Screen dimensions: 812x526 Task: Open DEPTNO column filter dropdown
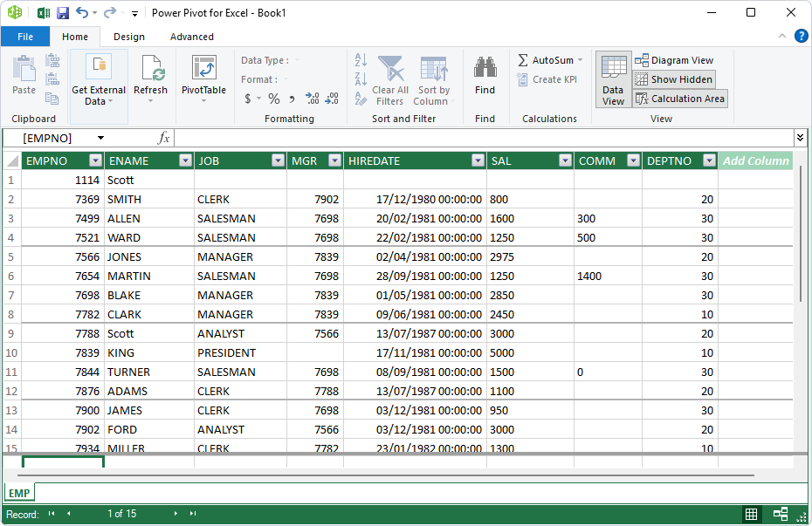click(x=710, y=161)
